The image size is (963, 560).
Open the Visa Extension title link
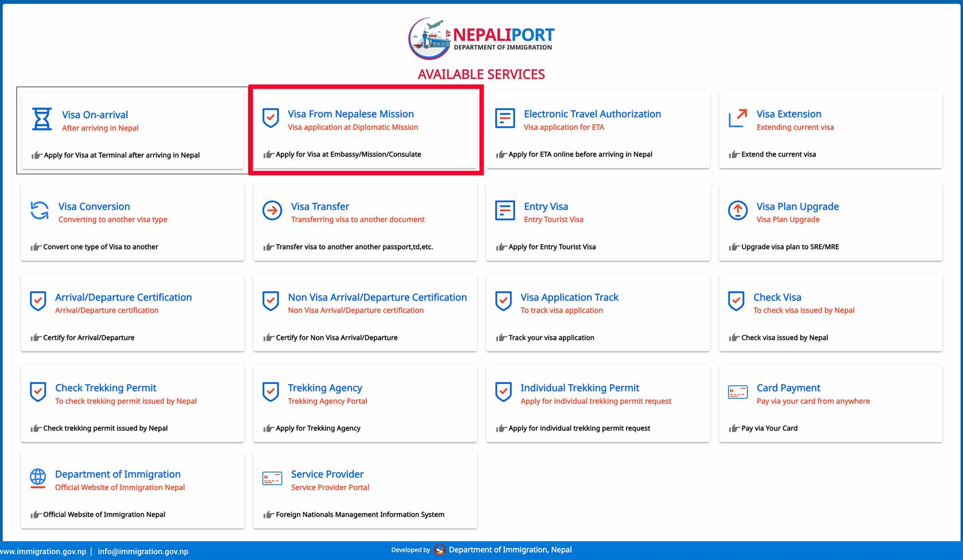[x=789, y=114]
